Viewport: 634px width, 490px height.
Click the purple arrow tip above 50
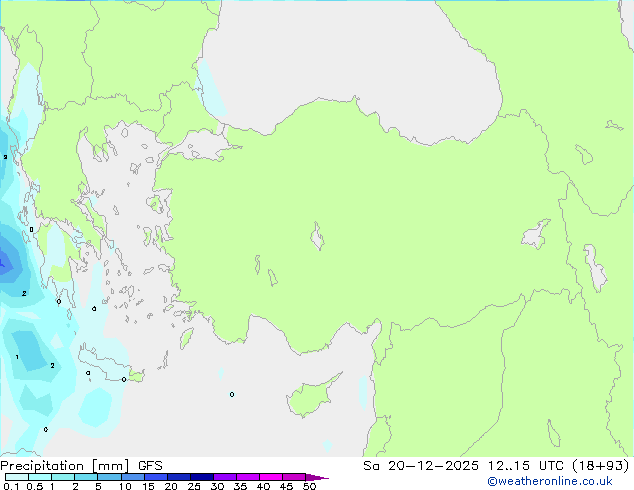click(317, 477)
